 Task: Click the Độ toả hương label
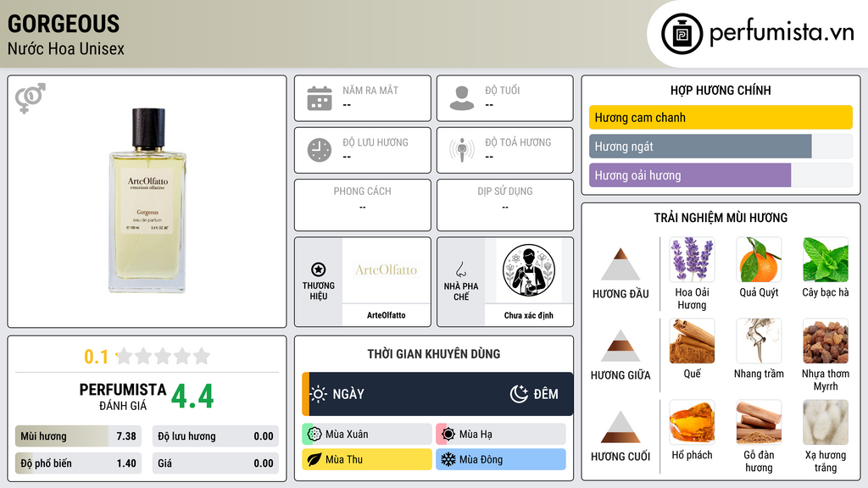click(518, 142)
